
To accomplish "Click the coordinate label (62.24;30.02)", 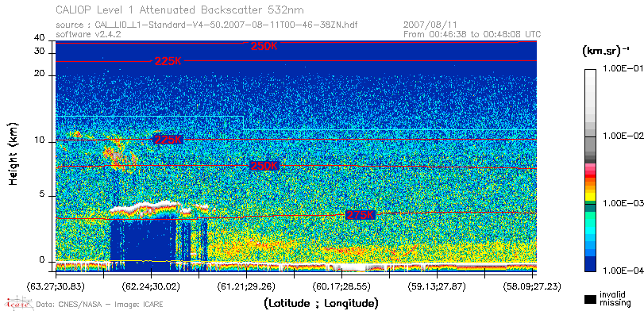I will point(151,286).
